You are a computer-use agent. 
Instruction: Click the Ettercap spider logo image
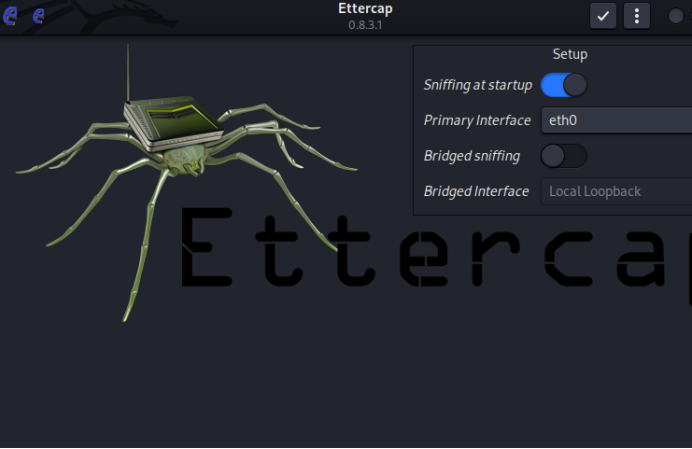point(187,181)
